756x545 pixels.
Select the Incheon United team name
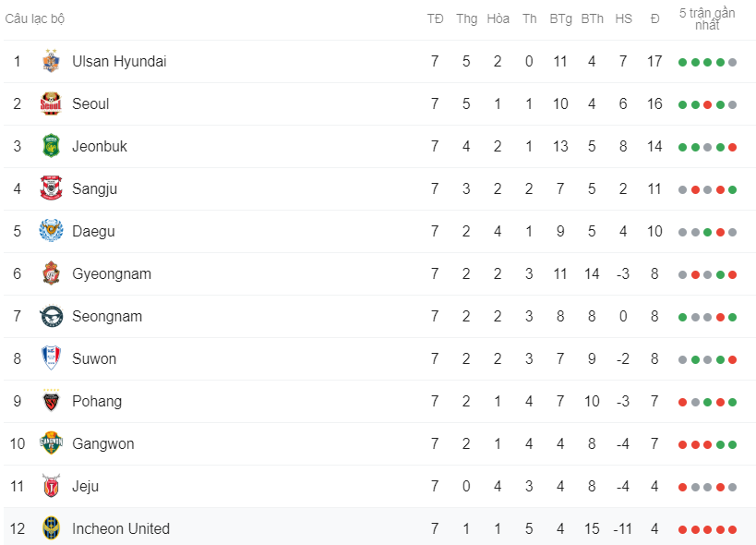click(x=120, y=529)
